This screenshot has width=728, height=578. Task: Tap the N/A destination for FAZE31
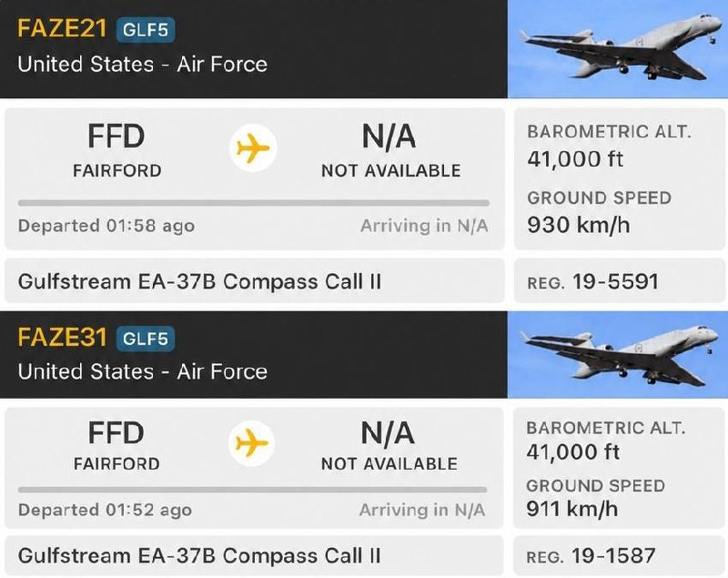(x=389, y=445)
